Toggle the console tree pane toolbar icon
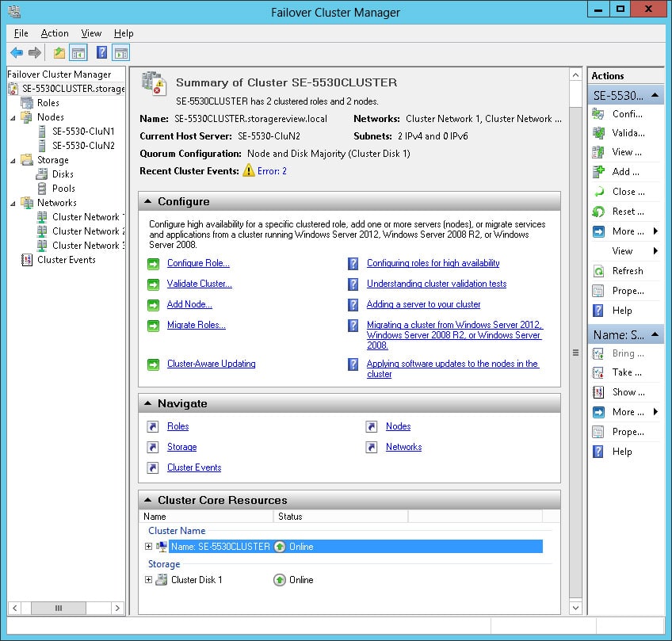 coord(78,53)
